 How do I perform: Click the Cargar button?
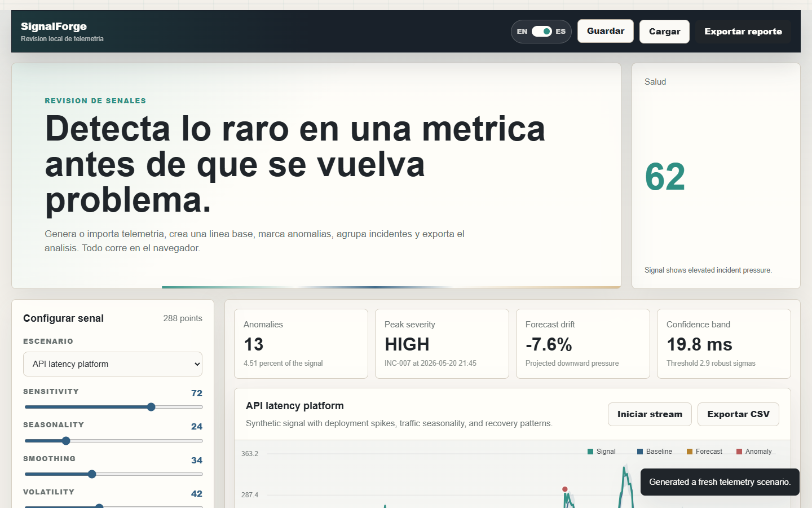pos(664,32)
